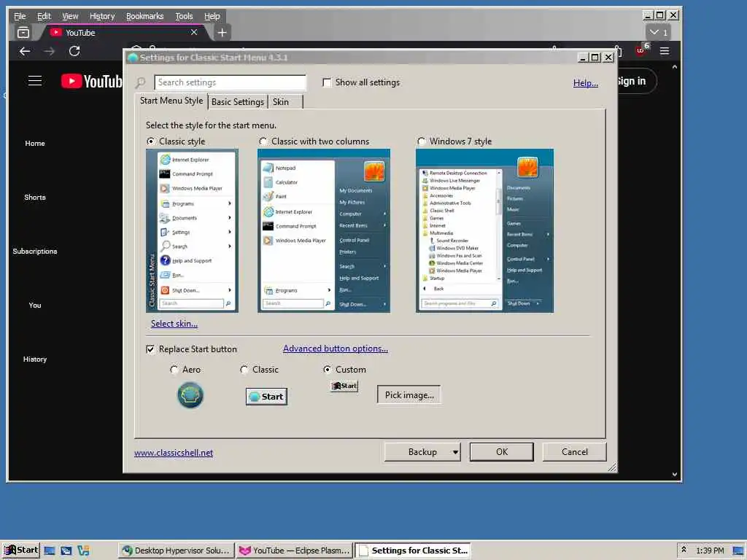747x560 pixels.
Task: Open the browser Tools menu
Action: (x=184, y=16)
